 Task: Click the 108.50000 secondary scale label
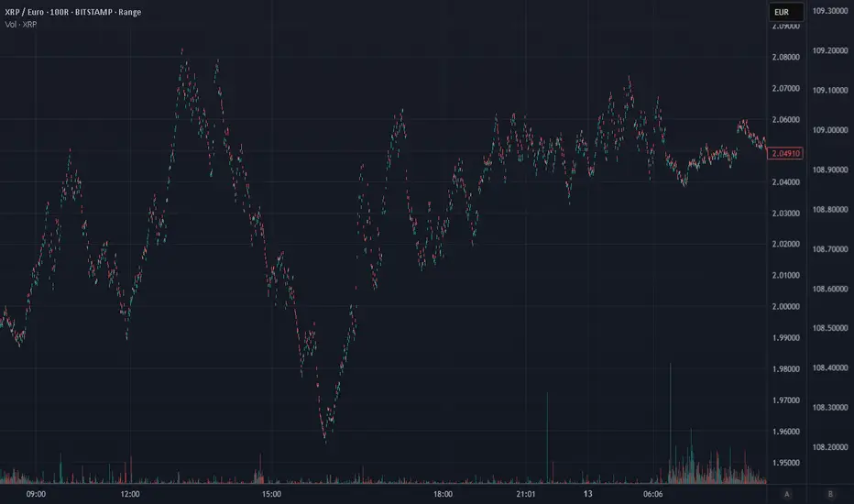tap(830, 328)
